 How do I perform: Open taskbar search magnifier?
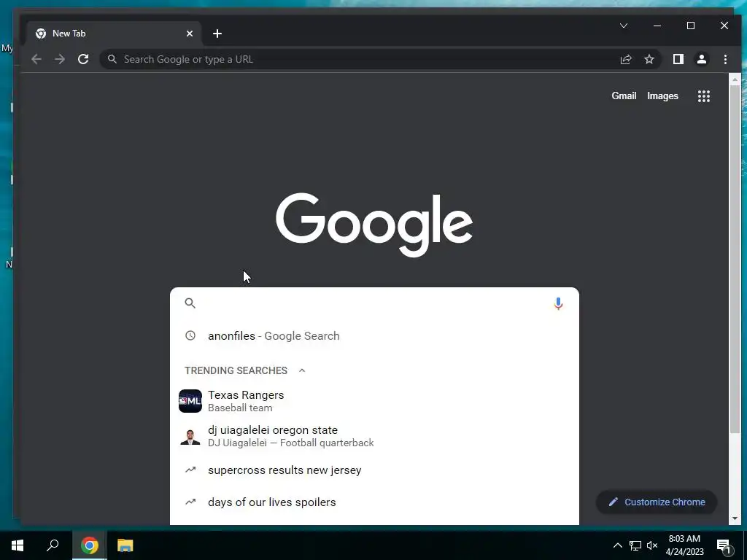[x=53, y=545]
